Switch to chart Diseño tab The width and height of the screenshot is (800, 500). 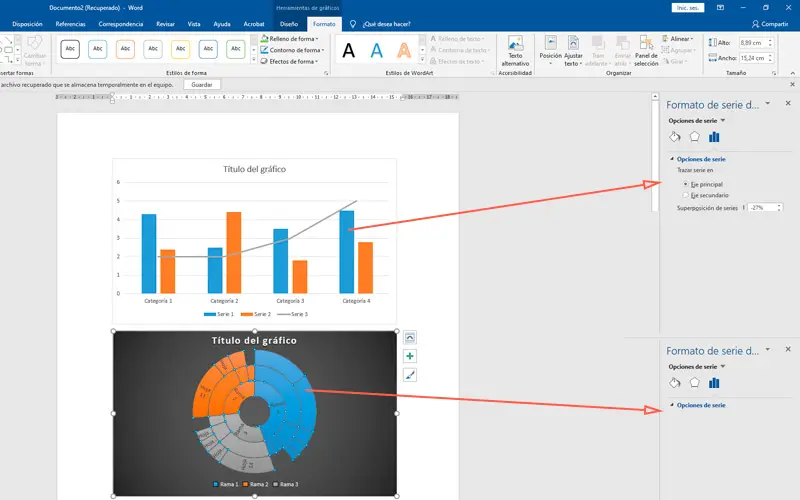[289, 24]
